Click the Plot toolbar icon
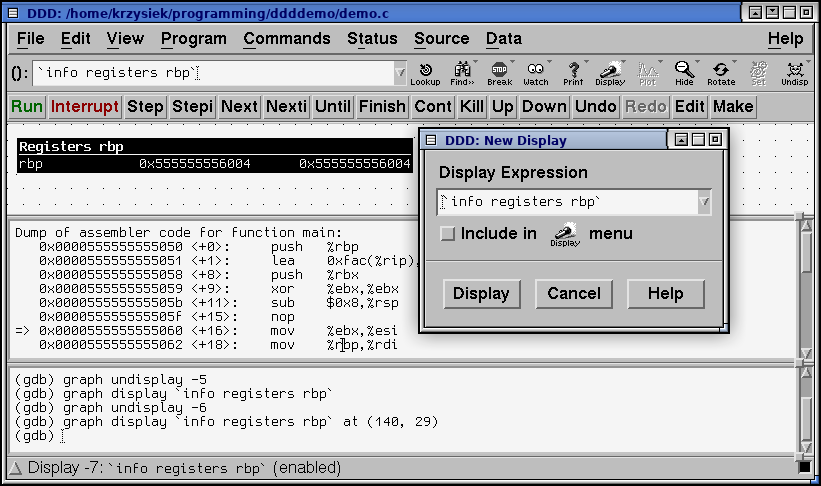This screenshot has height=486, width=821. (647, 73)
